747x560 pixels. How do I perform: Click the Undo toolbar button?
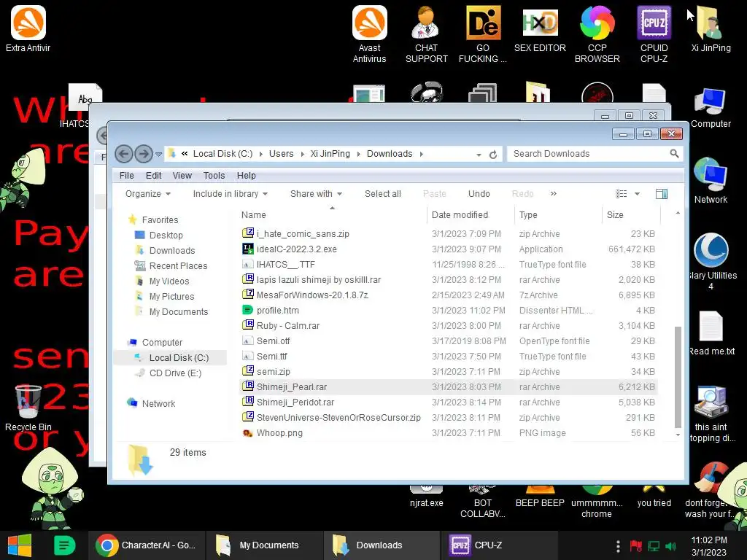point(479,194)
